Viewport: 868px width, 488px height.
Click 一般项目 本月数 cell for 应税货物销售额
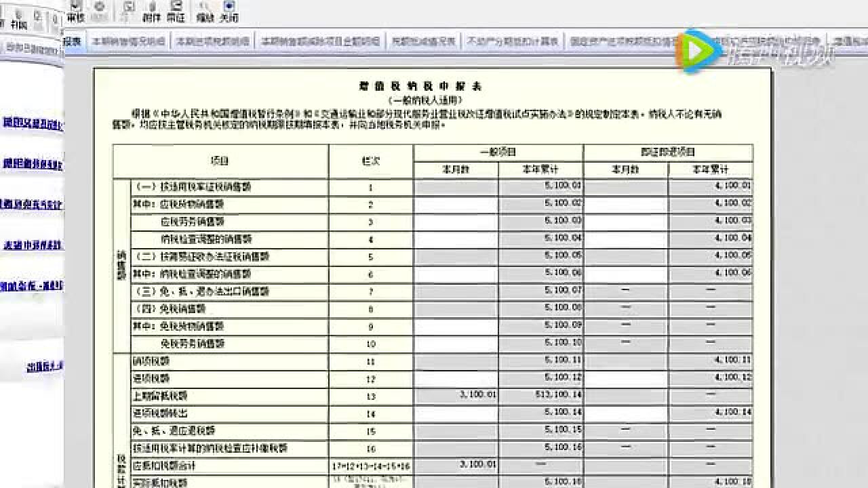coord(456,204)
